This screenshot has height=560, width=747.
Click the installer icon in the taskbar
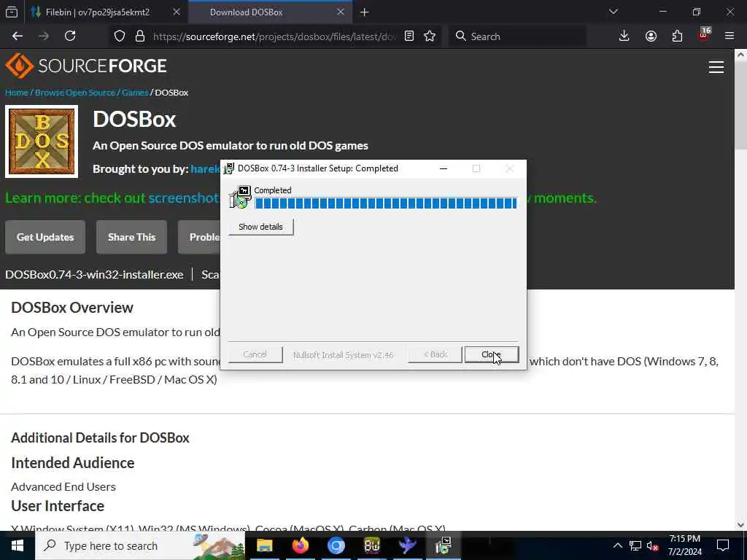pyautogui.click(x=443, y=545)
